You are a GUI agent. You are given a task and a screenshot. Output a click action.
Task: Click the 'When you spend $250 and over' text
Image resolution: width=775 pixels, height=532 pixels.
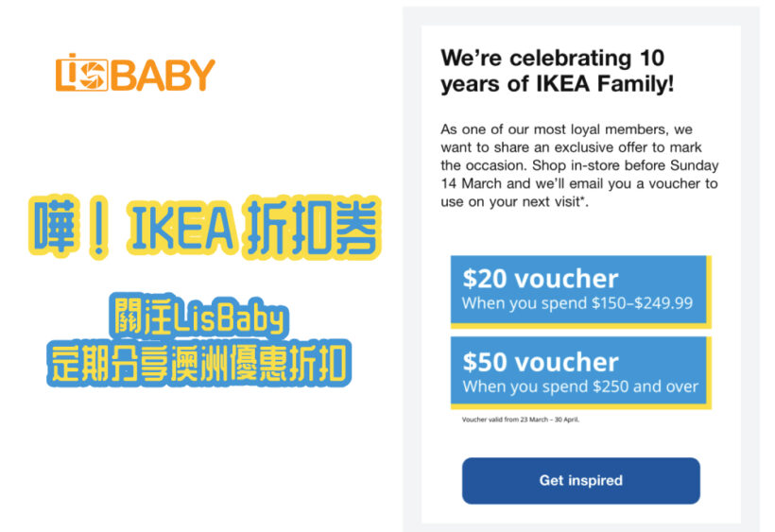[x=580, y=386]
